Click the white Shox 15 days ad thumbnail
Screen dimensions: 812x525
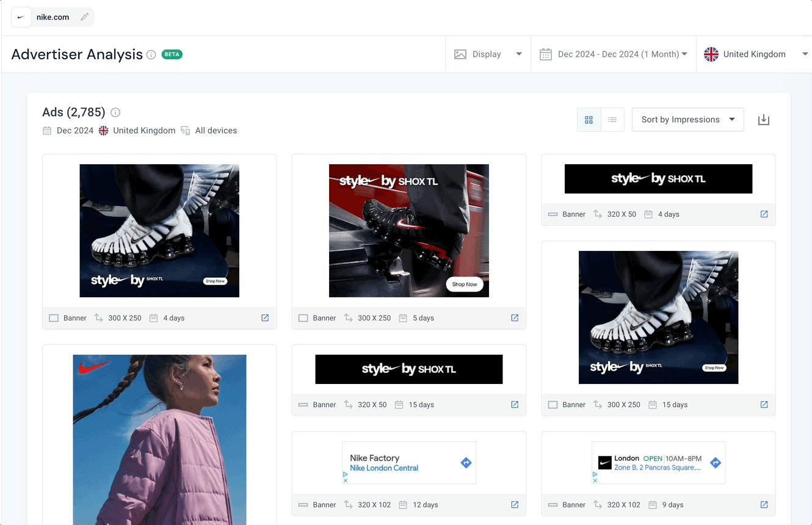pyautogui.click(x=658, y=317)
